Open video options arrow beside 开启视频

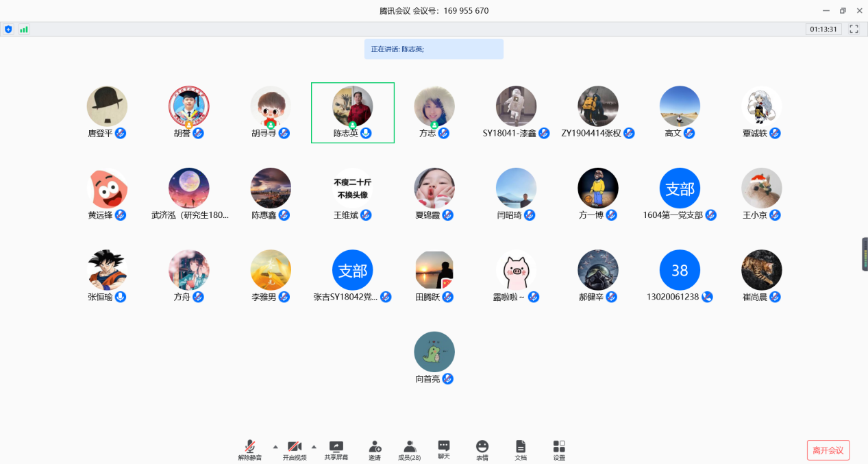[314, 446]
